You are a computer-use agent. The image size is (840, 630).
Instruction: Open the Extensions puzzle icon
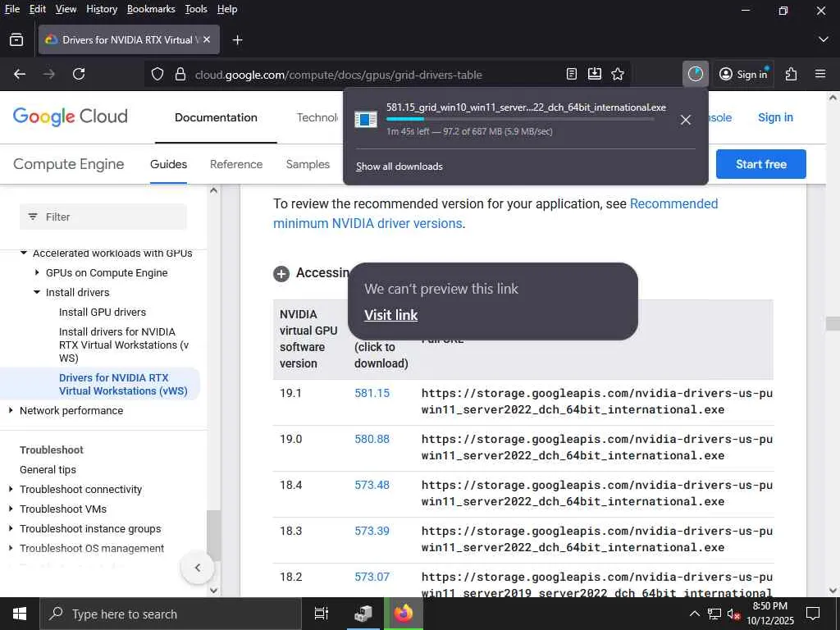point(791,74)
